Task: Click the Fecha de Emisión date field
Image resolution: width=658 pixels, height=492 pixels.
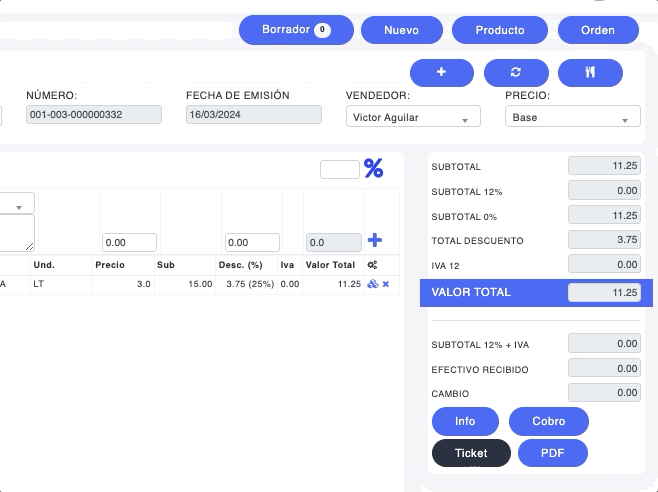Action: 254,115
